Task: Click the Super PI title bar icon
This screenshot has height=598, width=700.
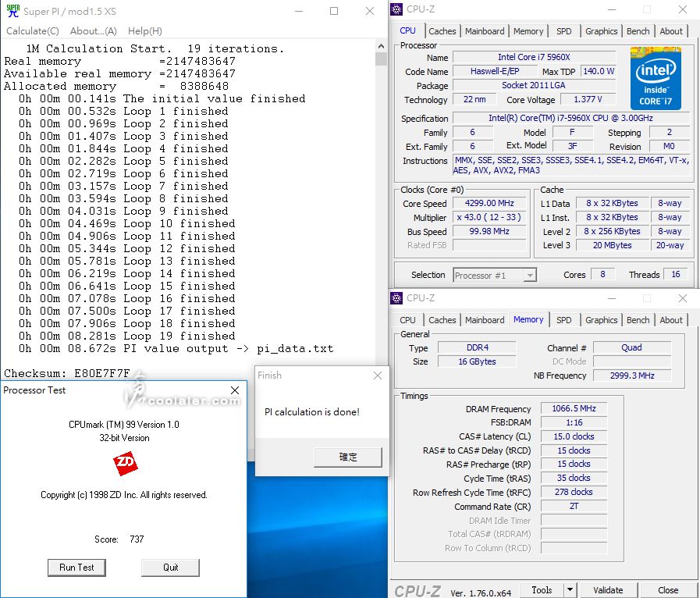Action: pos(12,11)
